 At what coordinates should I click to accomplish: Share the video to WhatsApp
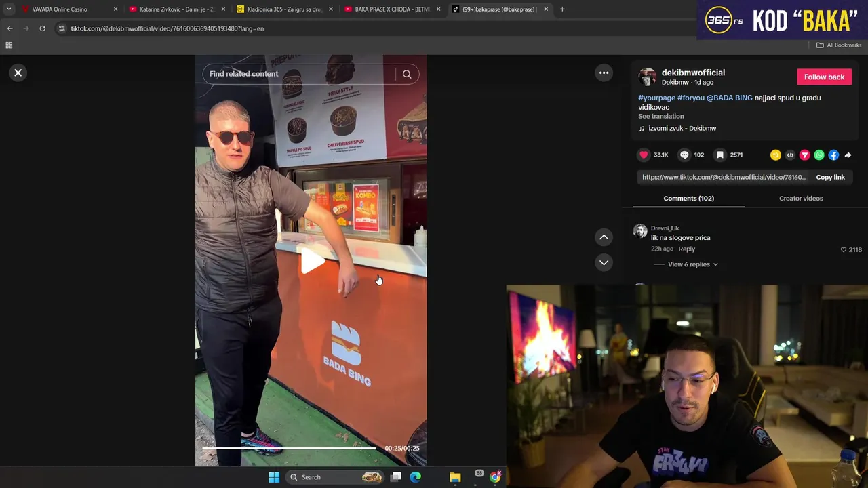819,155
